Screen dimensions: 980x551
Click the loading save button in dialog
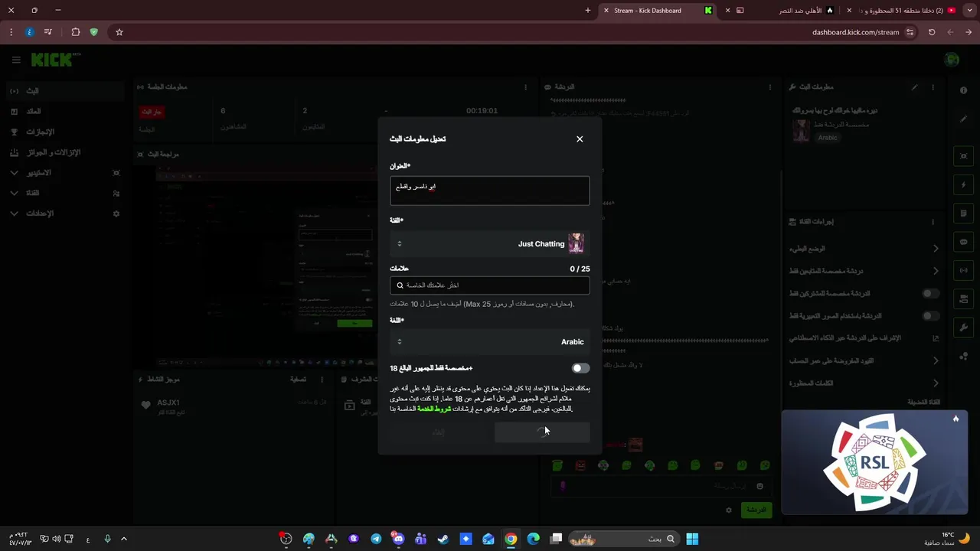[x=542, y=432]
